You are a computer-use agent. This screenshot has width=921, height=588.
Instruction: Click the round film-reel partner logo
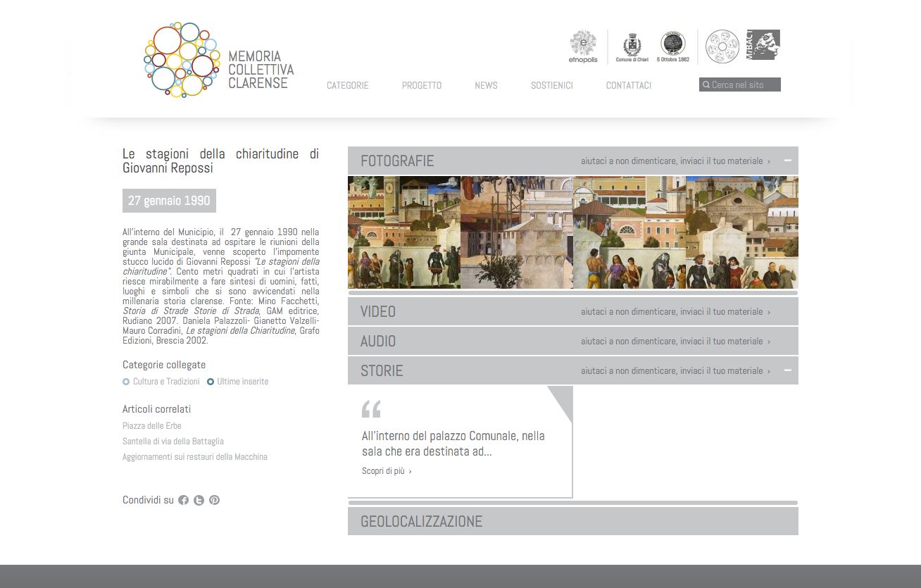pos(722,46)
